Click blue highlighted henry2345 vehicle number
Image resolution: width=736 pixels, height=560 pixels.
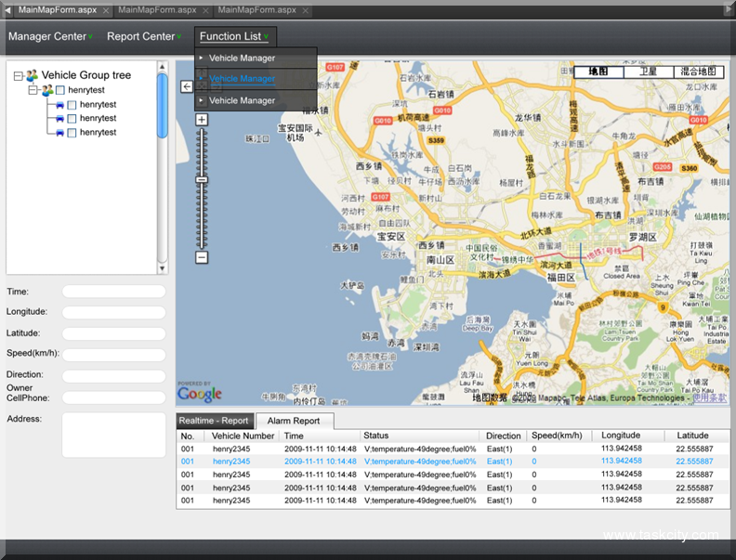(231, 462)
